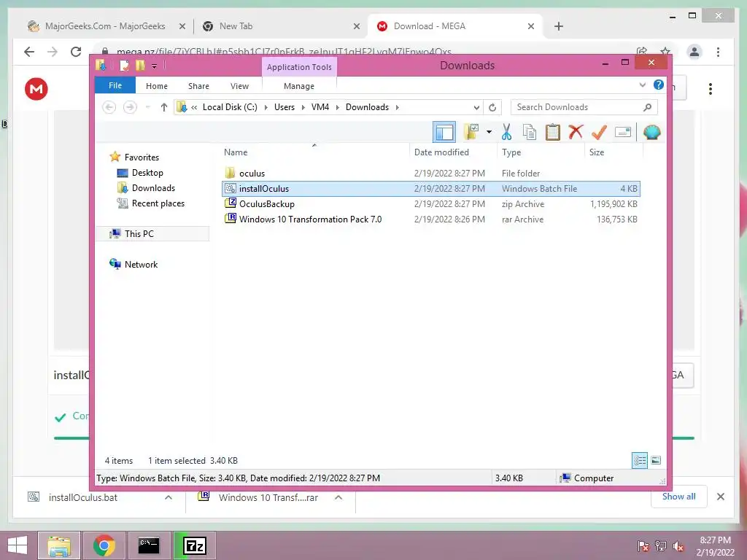Select the oculus folder

(x=430, y=174)
